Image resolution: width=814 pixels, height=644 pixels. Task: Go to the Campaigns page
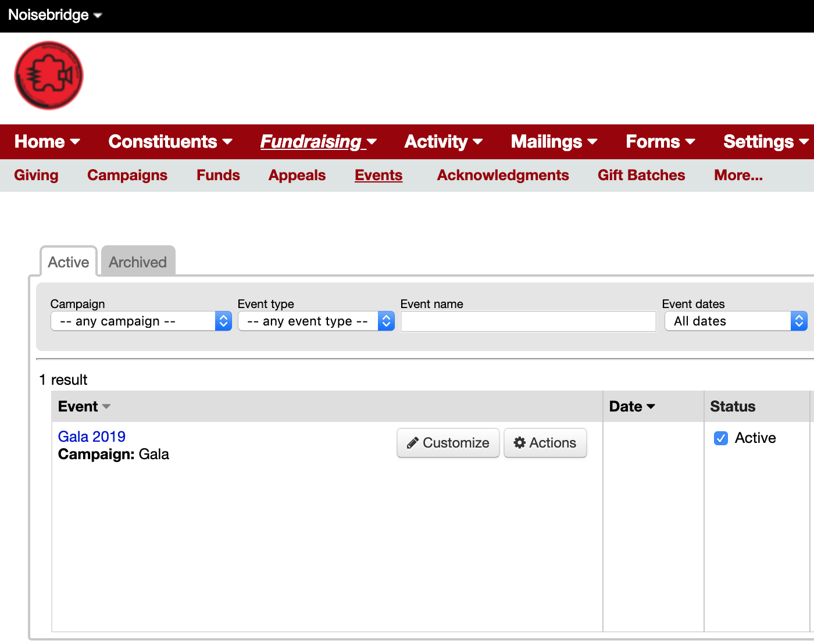tap(127, 176)
